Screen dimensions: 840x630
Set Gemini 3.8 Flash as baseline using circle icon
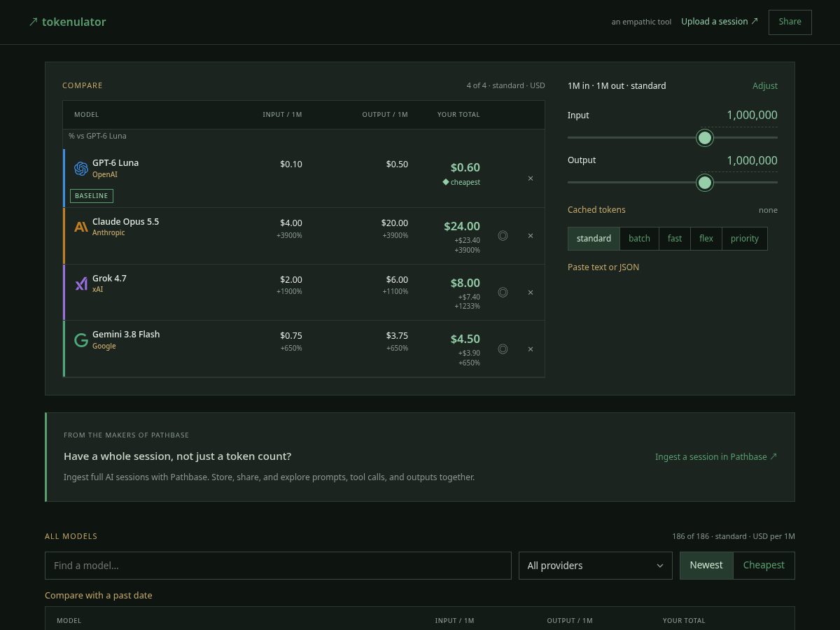click(503, 349)
